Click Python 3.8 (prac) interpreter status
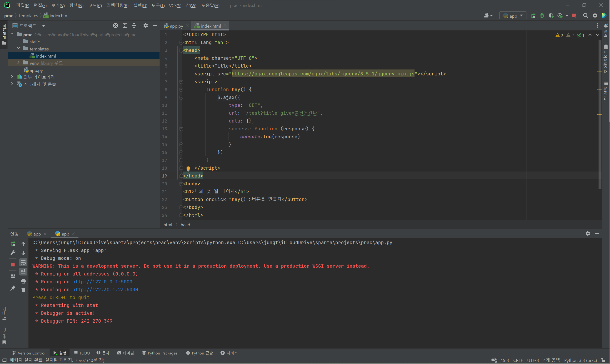This screenshot has width=610, height=364. point(580,360)
